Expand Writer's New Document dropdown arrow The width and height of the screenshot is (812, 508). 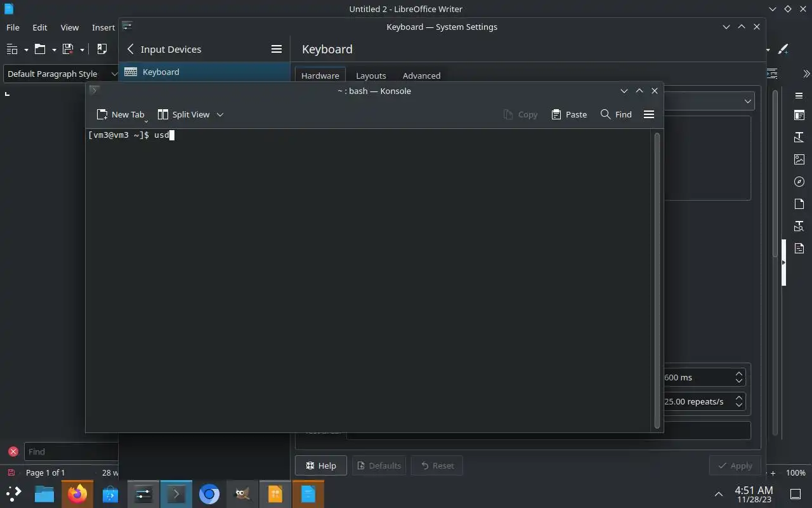[x=26, y=50]
